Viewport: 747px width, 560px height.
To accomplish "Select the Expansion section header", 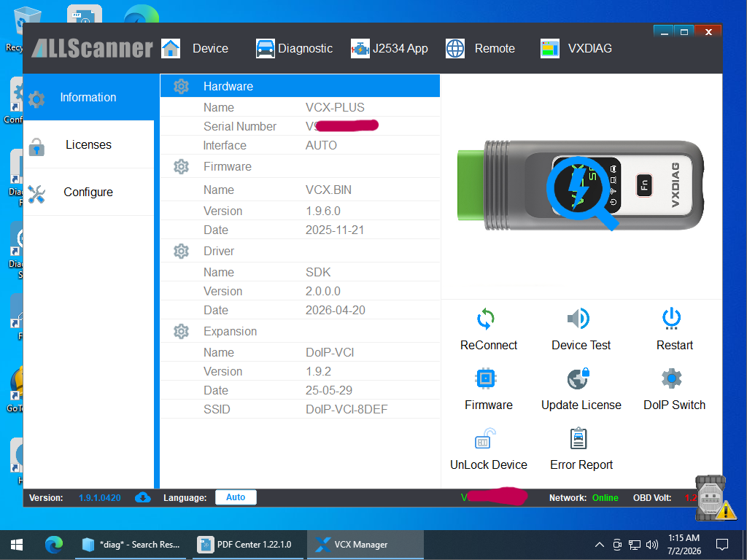I will point(300,332).
